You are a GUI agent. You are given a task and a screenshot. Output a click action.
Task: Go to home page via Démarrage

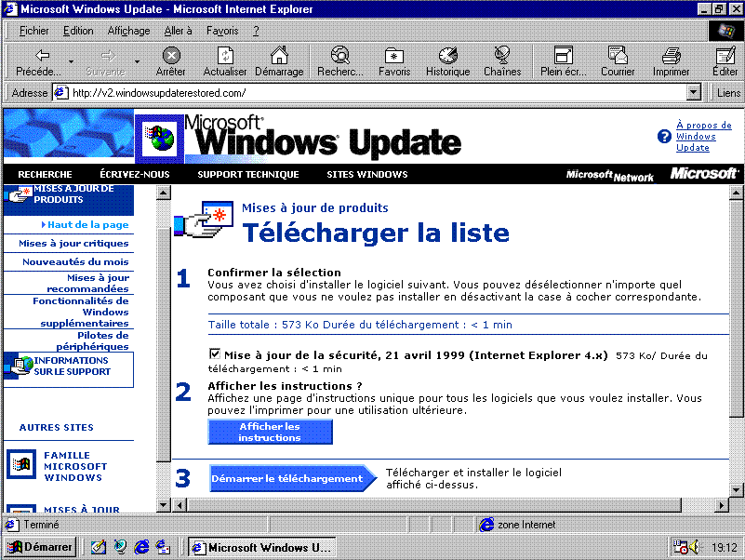279,61
